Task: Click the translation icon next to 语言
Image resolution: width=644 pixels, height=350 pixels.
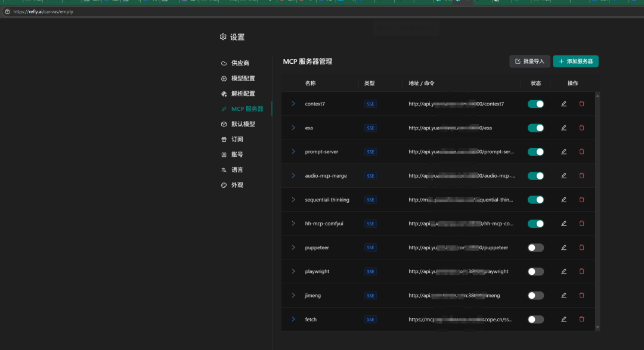Action: click(x=221, y=169)
